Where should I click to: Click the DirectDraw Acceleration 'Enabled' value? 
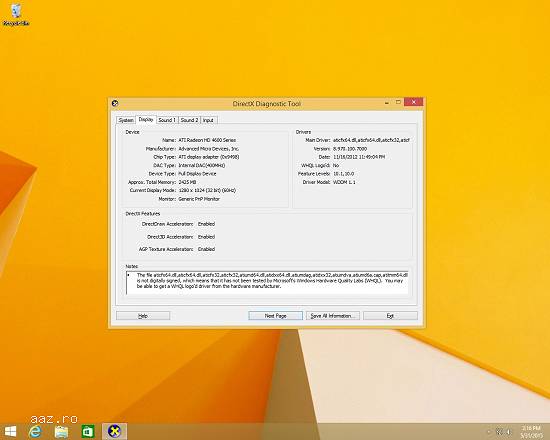[x=206, y=224]
